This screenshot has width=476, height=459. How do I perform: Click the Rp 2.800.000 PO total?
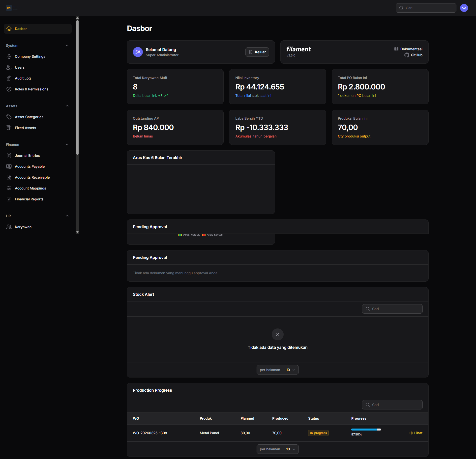click(x=361, y=87)
